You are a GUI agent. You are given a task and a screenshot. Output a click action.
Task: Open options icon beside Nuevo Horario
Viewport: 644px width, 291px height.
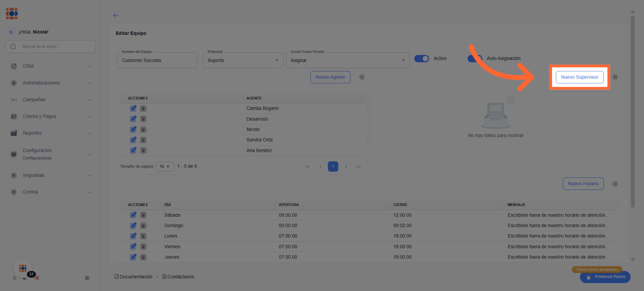(615, 184)
